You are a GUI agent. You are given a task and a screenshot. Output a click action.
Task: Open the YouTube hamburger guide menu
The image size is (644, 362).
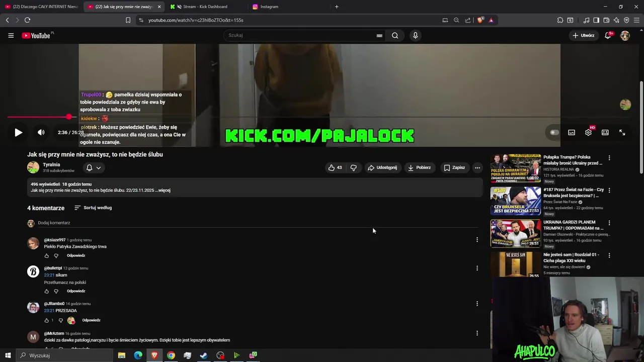[11, 36]
